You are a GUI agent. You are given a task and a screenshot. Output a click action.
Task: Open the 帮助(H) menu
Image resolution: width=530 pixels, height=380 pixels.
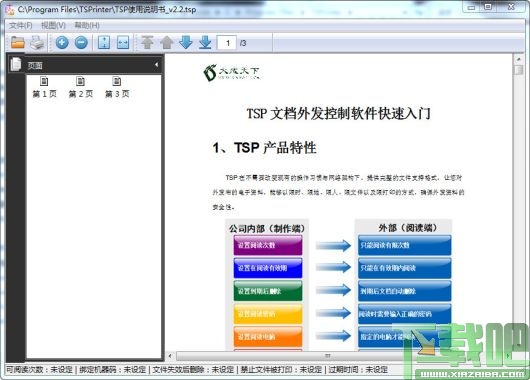[x=87, y=25]
